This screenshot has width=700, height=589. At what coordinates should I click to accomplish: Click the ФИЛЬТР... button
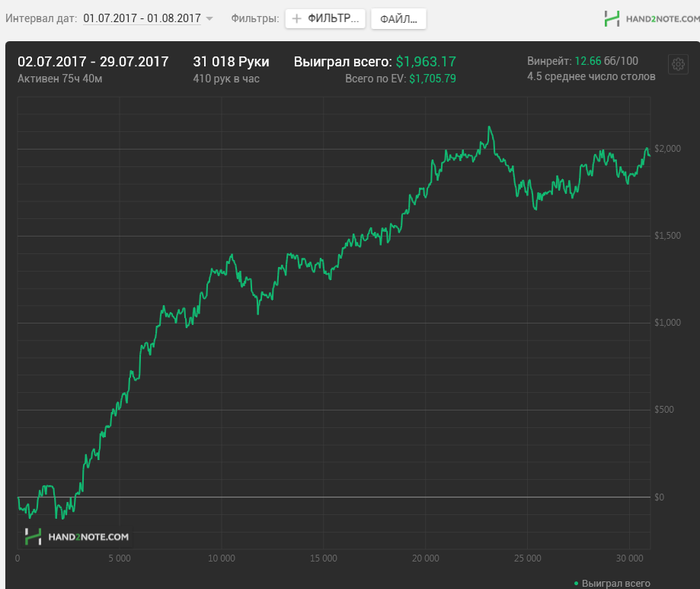point(325,19)
